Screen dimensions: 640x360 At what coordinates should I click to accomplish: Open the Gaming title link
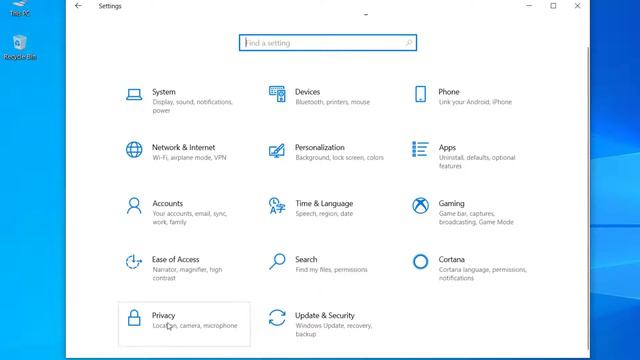[451, 203]
